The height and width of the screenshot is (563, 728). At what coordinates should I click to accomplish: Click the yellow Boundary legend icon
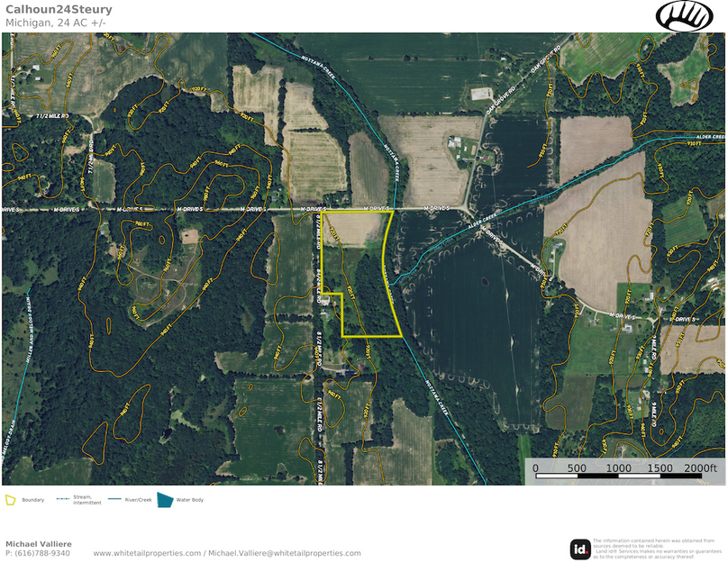coord(10,500)
